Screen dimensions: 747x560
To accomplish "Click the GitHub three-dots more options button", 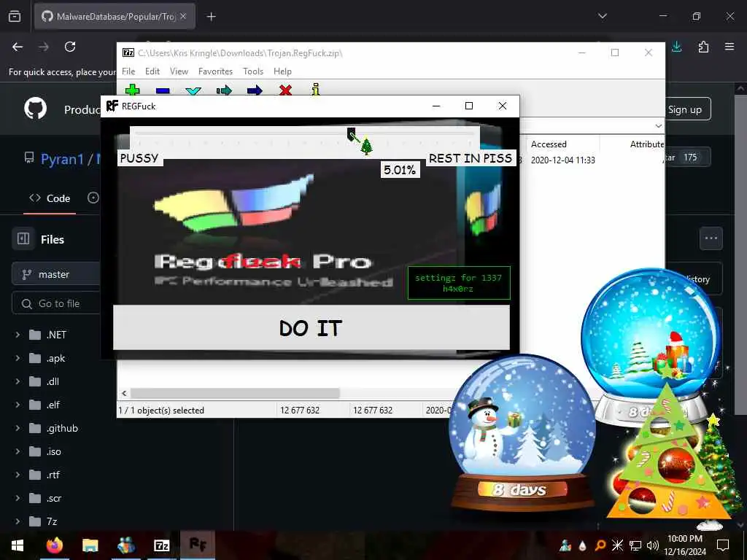I will tap(711, 238).
